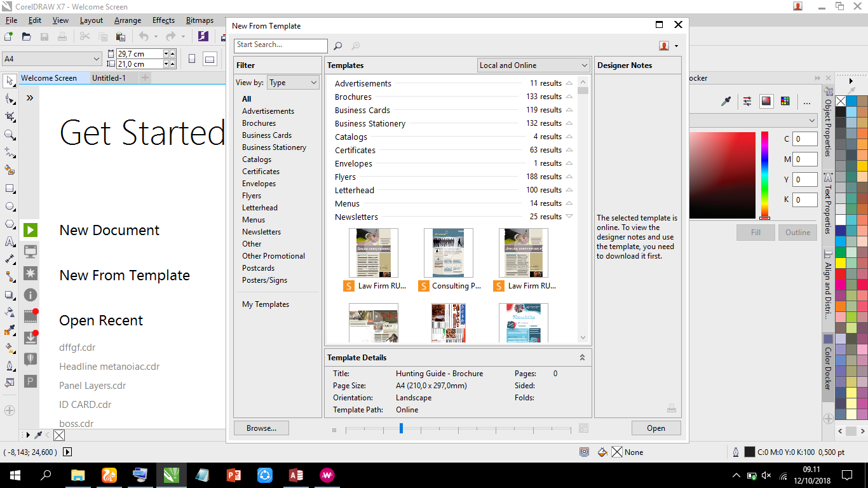The height and width of the screenshot is (488, 868).
Task: Select portrait page orientation
Action: 192,59
